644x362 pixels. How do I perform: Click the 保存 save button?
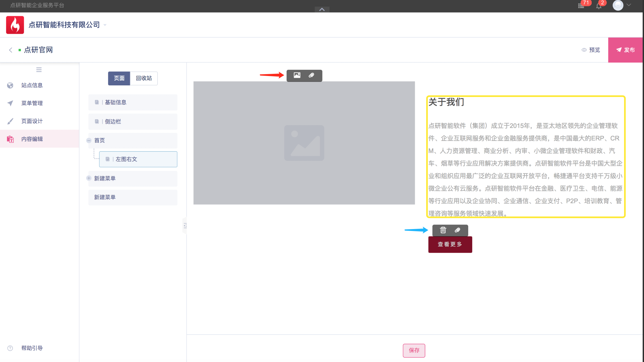(x=414, y=350)
